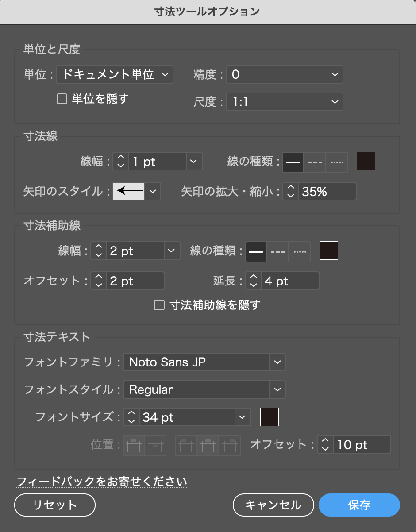Click the リセット button
The width and height of the screenshot is (416, 532).
[54, 505]
